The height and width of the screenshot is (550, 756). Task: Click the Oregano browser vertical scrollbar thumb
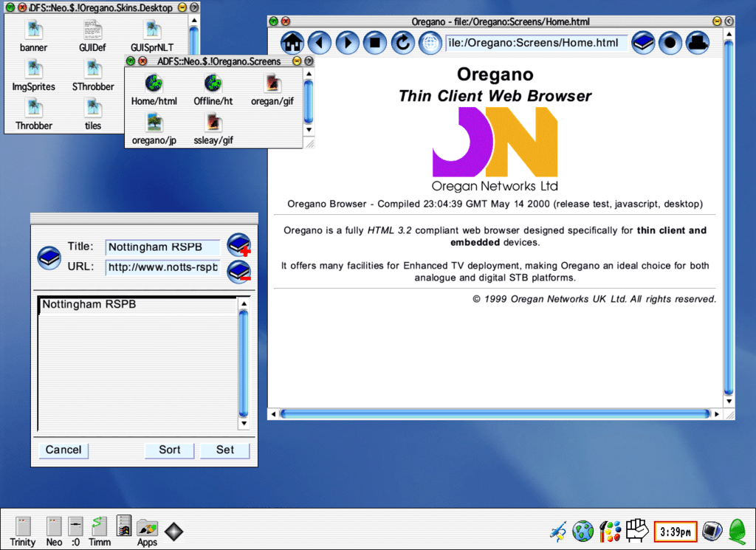pos(729,218)
